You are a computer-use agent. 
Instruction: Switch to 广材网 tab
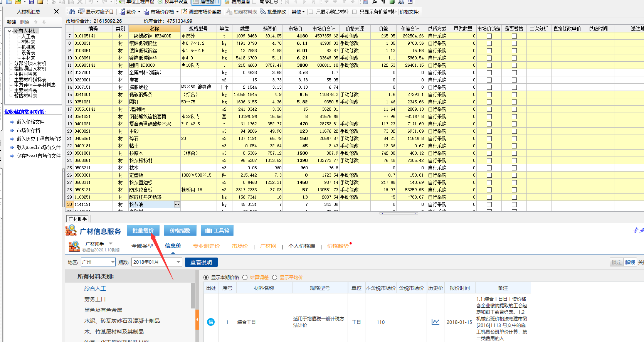(268, 246)
